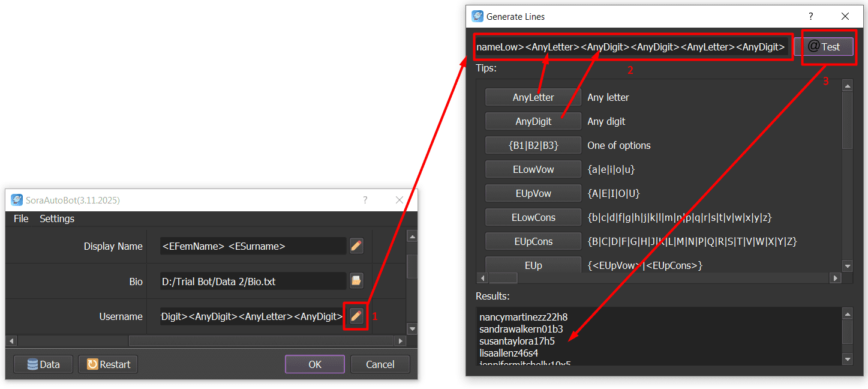Insert the AnyLetter placeholder

tap(533, 97)
